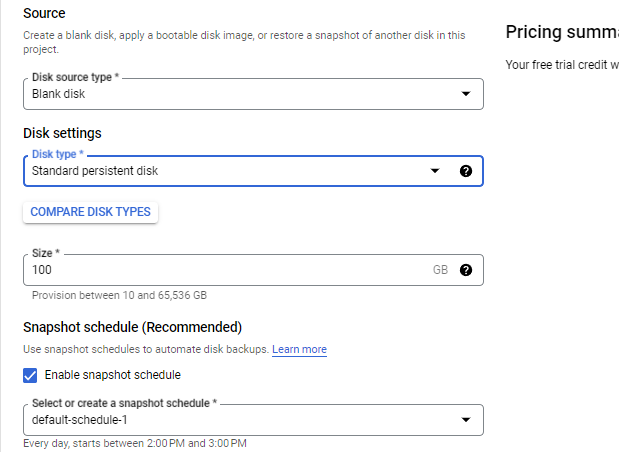Click the 'Enable snapshot schedule' label text
Viewport: 642px width, 452px height.
[112, 376]
